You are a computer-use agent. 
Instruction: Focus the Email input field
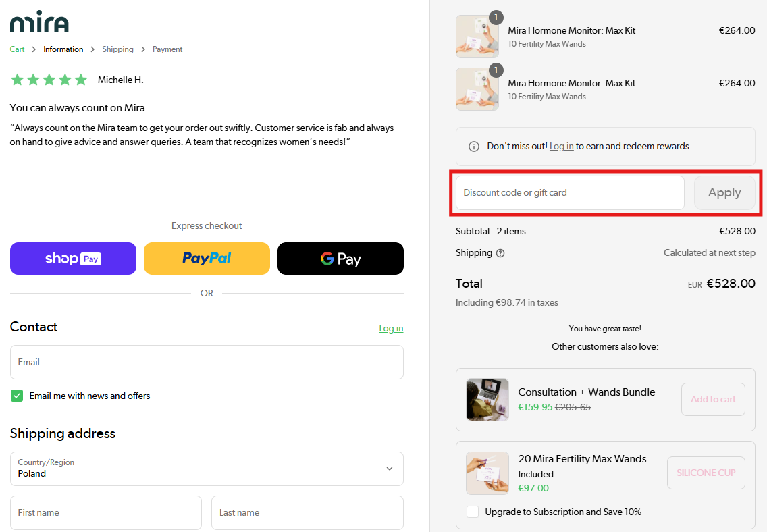pos(207,363)
